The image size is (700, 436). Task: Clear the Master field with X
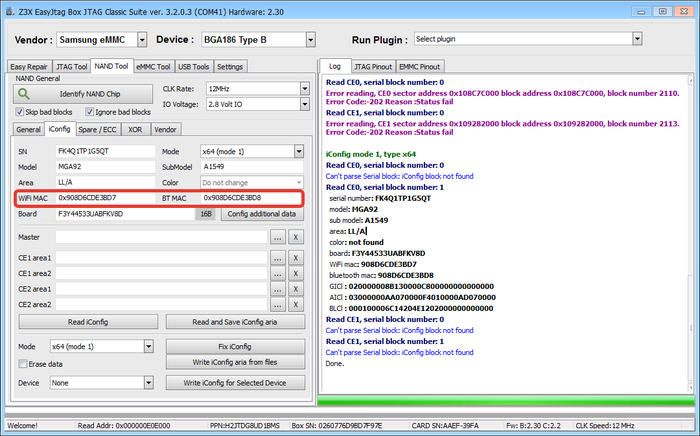click(x=296, y=237)
